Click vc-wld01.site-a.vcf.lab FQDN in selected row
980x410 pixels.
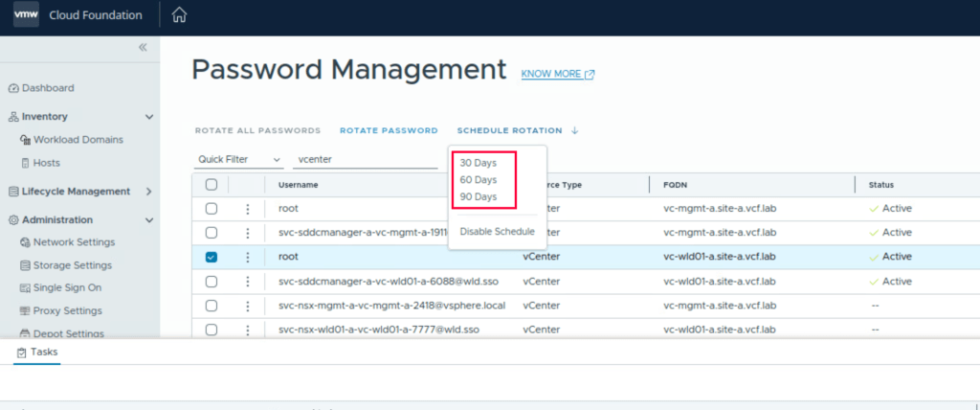[720, 258]
